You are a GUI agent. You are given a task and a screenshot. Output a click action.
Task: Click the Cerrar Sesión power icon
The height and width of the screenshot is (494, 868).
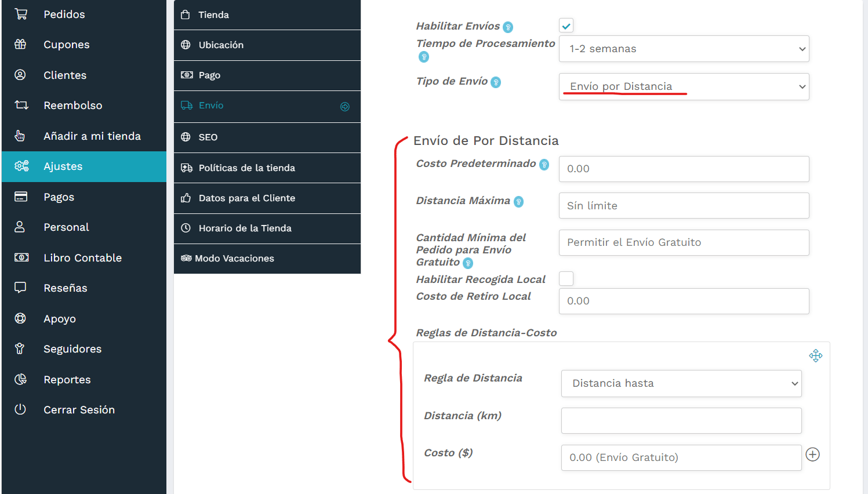point(20,409)
